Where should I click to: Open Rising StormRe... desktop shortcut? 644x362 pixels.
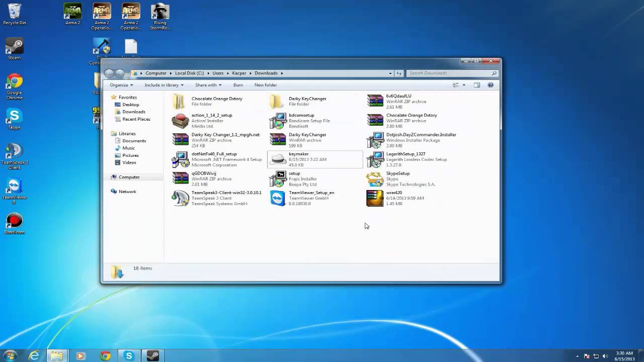160,17
